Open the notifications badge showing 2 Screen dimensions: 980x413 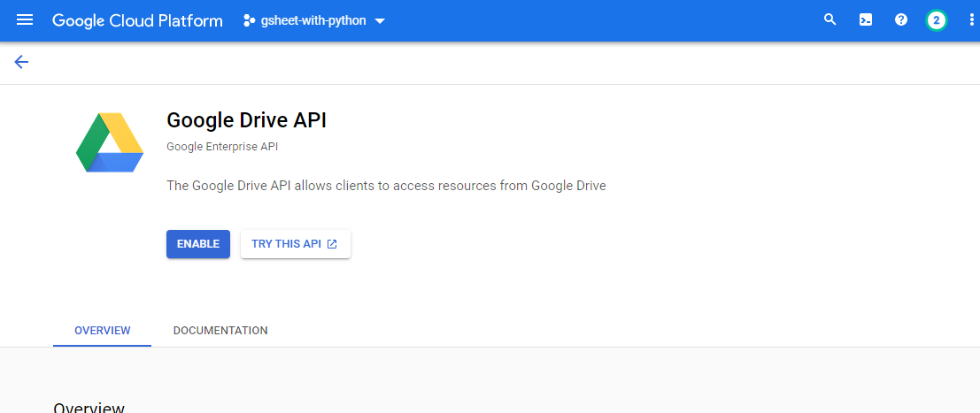click(937, 20)
